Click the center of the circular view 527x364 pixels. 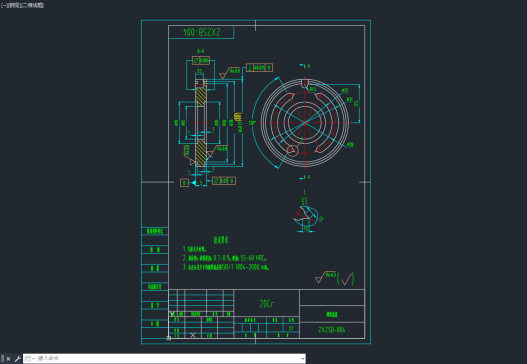(305, 122)
